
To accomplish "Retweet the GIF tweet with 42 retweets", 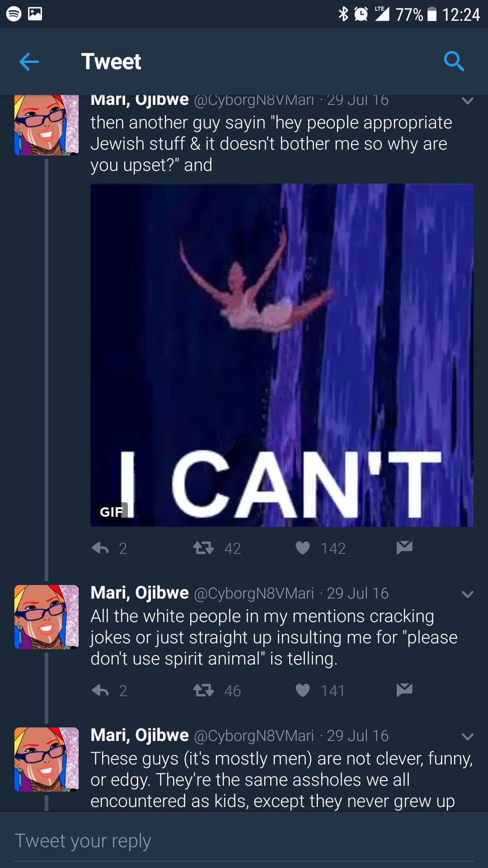I will pyautogui.click(x=203, y=548).
